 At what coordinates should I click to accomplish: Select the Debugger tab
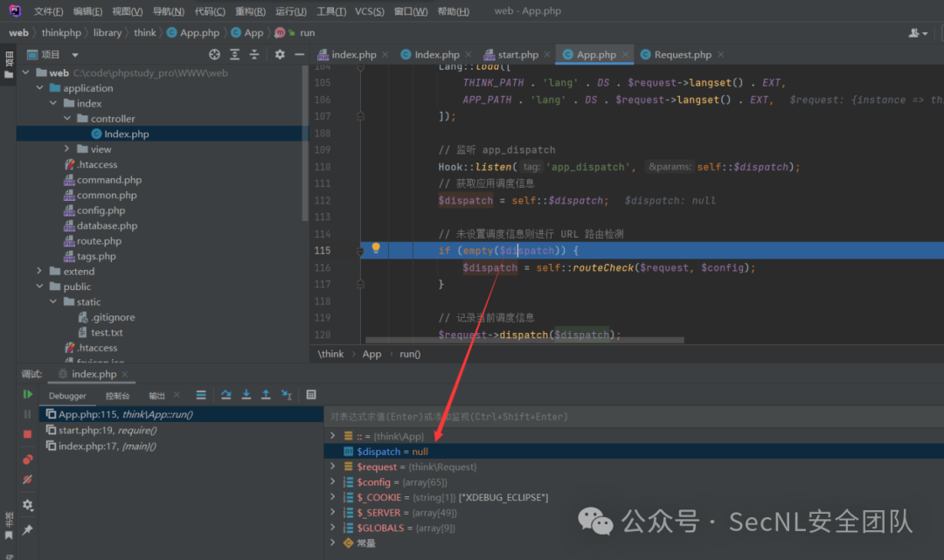(x=67, y=396)
